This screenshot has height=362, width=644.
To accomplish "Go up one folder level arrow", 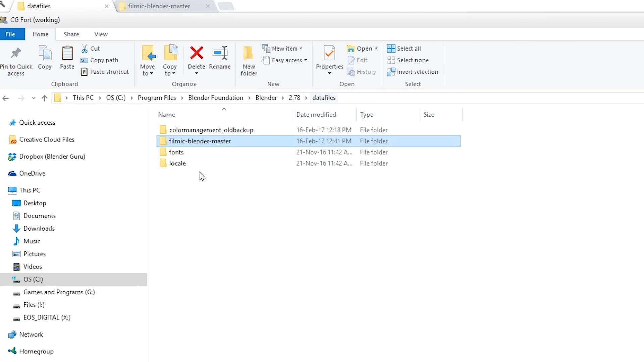I will pyautogui.click(x=45, y=98).
